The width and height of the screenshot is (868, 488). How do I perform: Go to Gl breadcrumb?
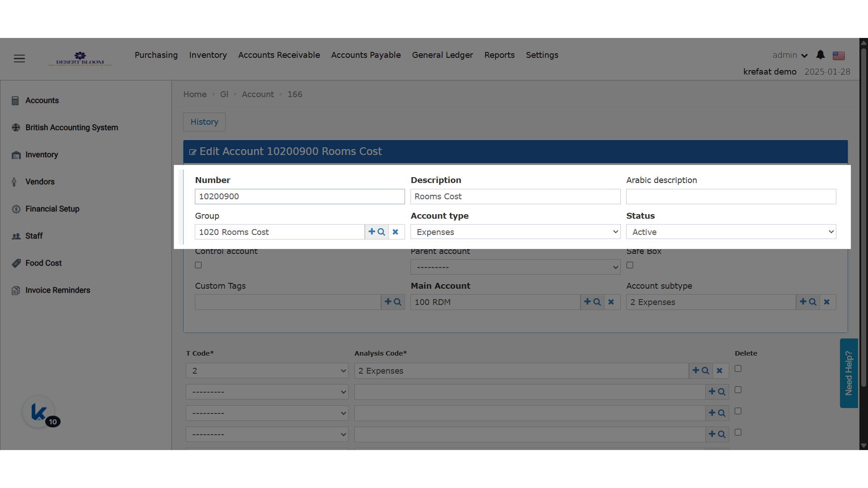click(x=224, y=94)
